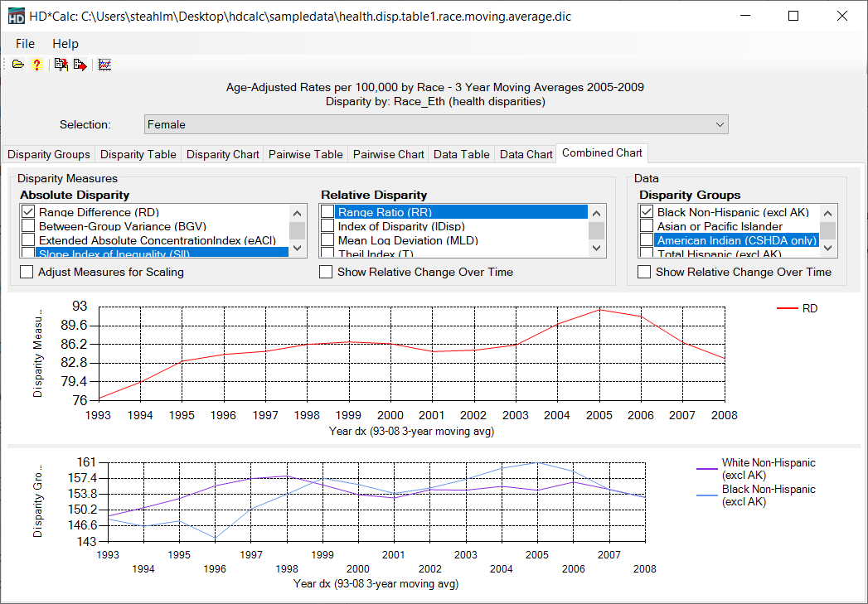
Task: Go to the Pairwise Chart tab
Action: [x=388, y=154]
